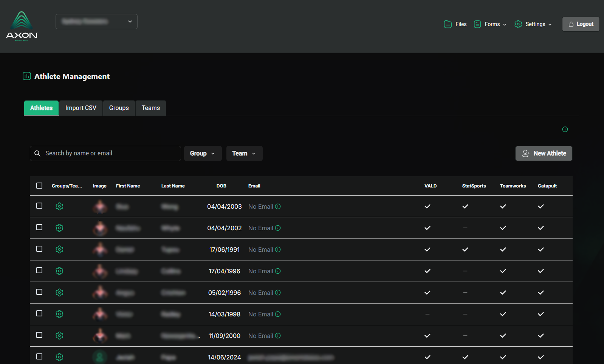Screen dimensions: 604x364
Task: Click No Email info icon for 05/02/1996 row
Action: [x=278, y=293]
